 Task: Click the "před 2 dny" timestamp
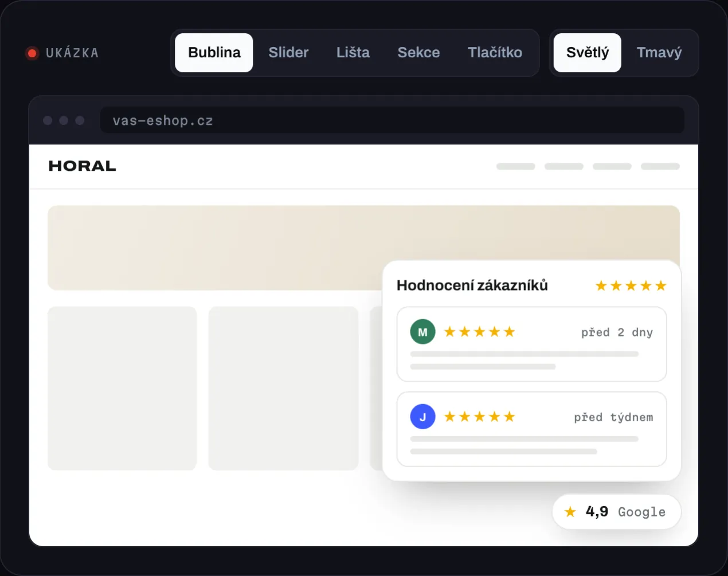tap(617, 332)
